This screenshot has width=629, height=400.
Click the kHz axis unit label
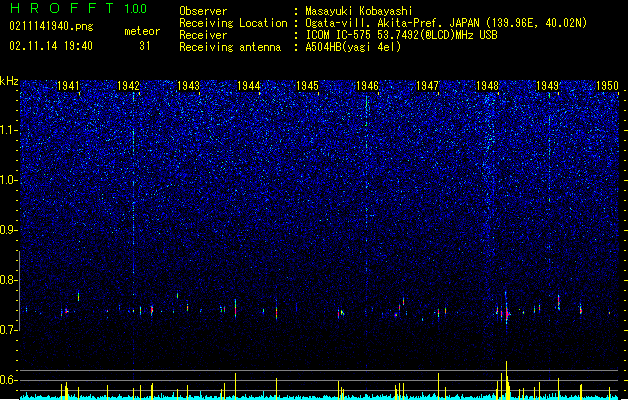pyautogui.click(x=9, y=81)
